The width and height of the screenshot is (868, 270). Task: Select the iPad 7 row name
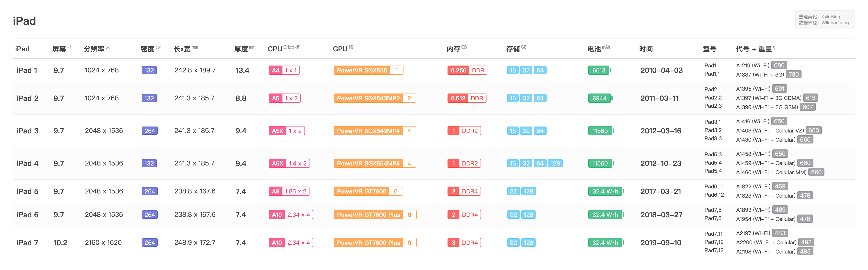(x=27, y=243)
